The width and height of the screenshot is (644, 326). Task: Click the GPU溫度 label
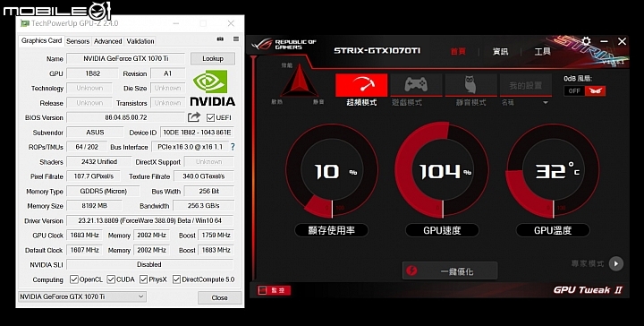pyautogui.click(x=553, y=230)
